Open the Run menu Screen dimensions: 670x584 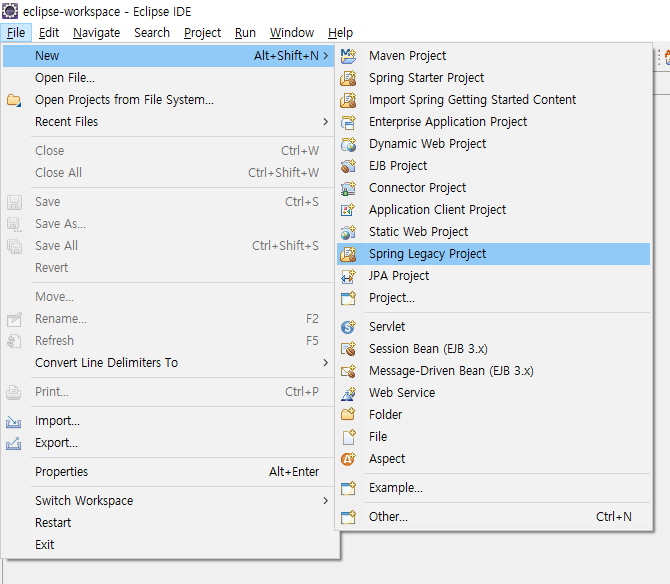coord(245,33)
